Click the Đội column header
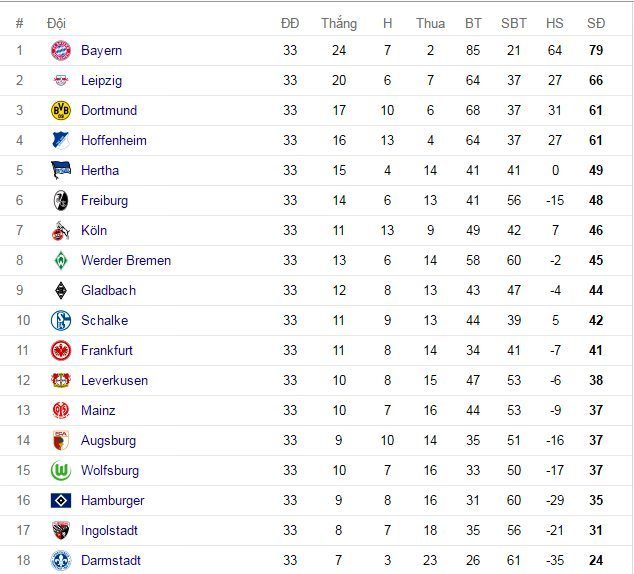Viewport: 634px width, 574px height. [x=57, y=23]
